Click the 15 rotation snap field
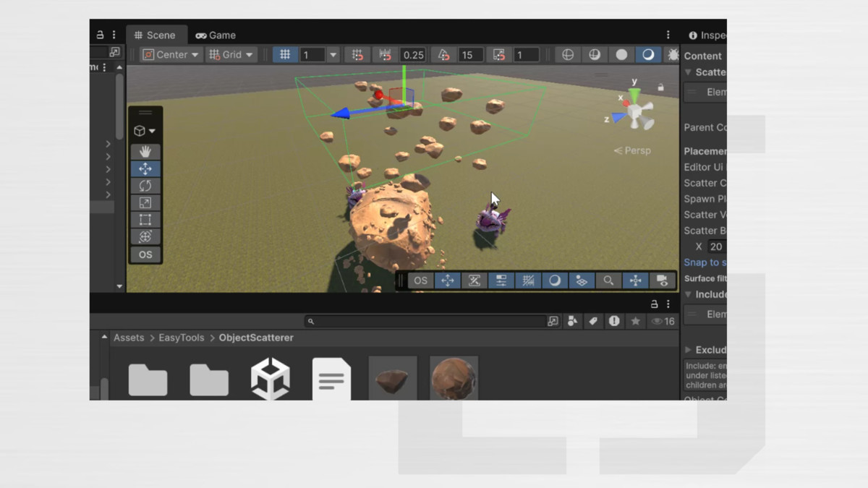Screen dimensions: 868x488 470,55
